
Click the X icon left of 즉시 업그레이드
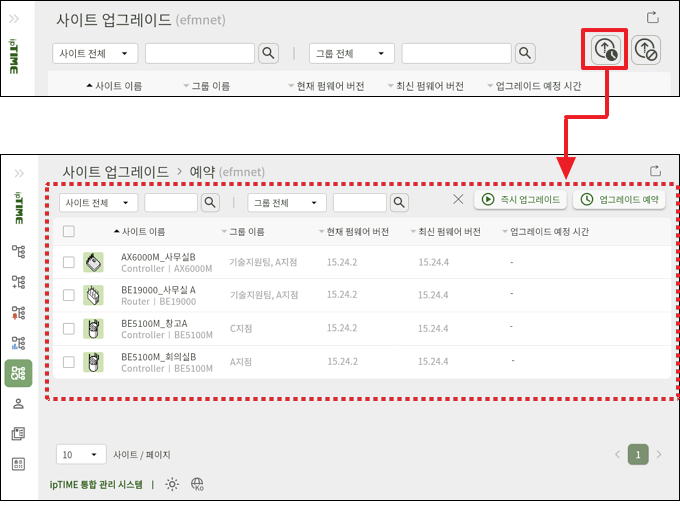tap(458, 200)
